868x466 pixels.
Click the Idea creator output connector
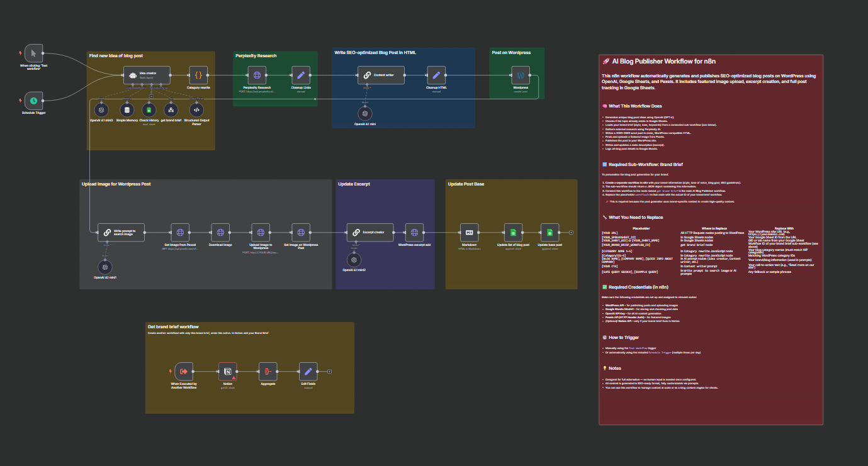tap(171, 75)
